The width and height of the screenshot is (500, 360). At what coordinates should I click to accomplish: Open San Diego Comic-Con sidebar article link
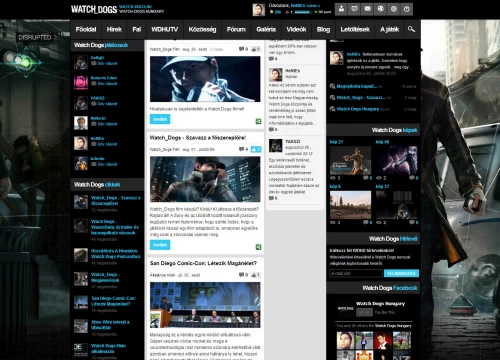click(114, 301)
